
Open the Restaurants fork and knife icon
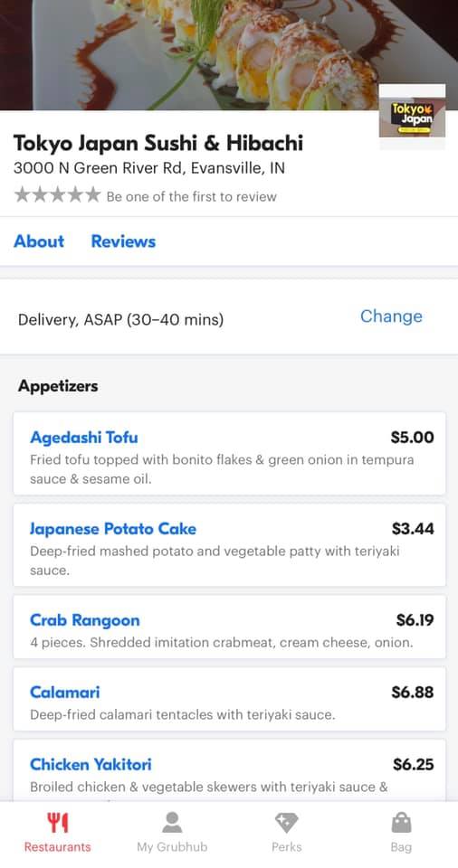pos(57,823)
